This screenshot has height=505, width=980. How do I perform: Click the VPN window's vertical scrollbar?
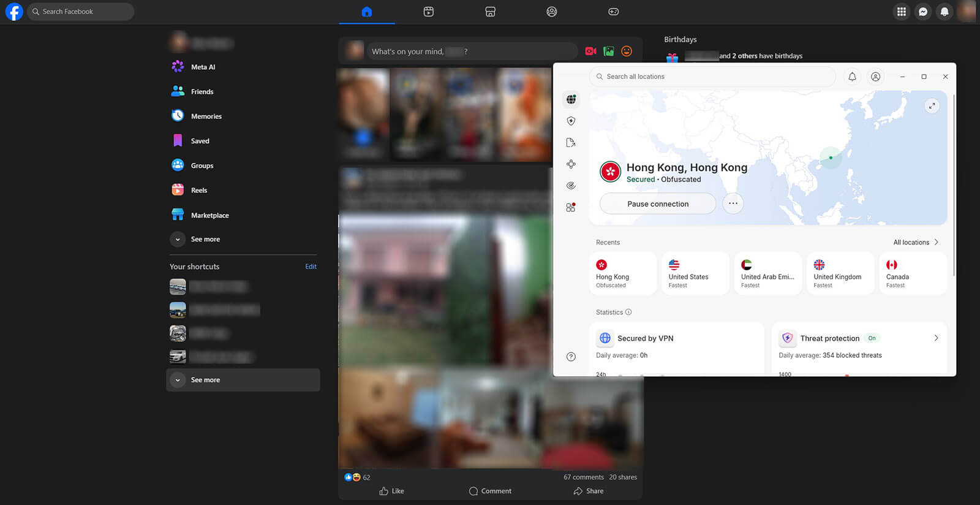point(954,184)
